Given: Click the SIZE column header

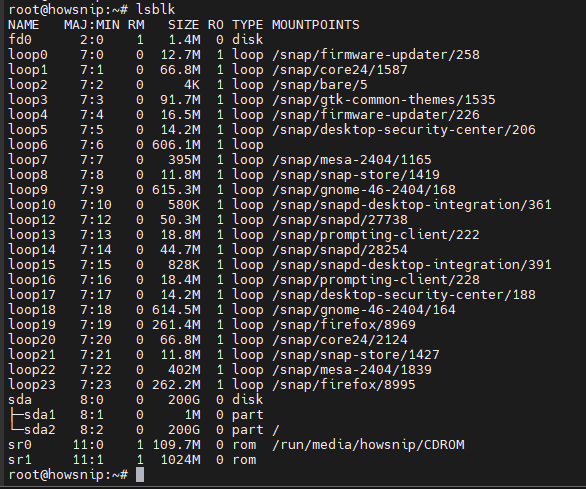Looking at the screenshot, I should pyautogui.click(x=183, y=25).
